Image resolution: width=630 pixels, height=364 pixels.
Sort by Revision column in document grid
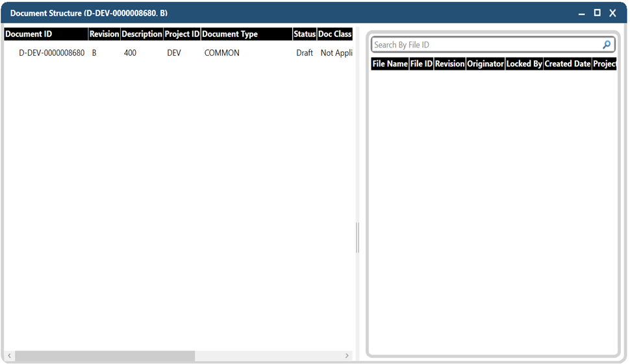point(104,34)
